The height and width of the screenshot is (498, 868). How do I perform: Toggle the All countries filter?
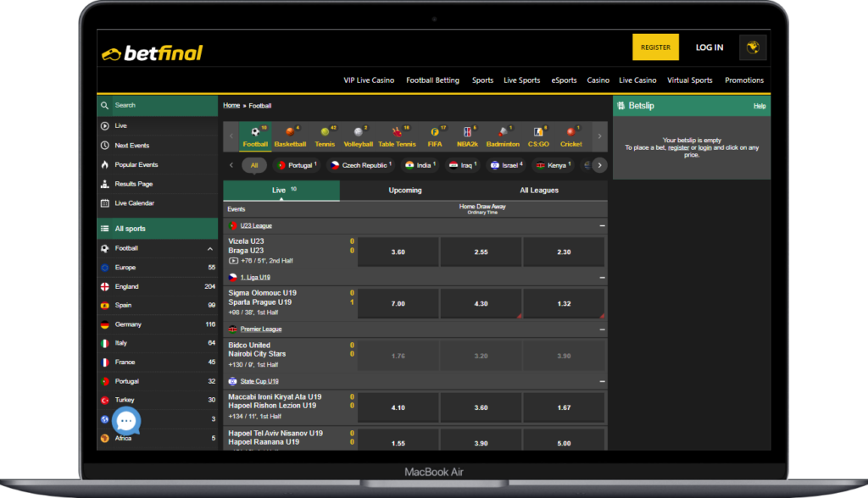coord(254,165)
